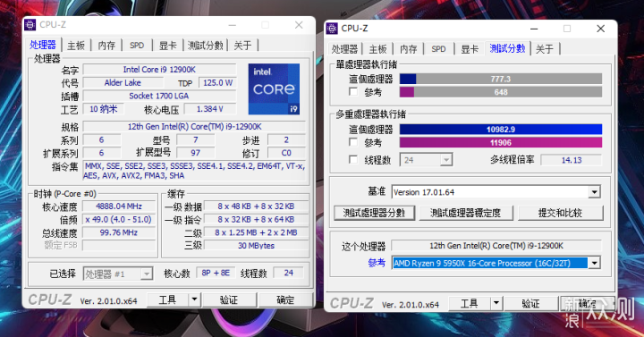
Task: Close the left CPU-Z window
Action: click(x=299, y=25)
